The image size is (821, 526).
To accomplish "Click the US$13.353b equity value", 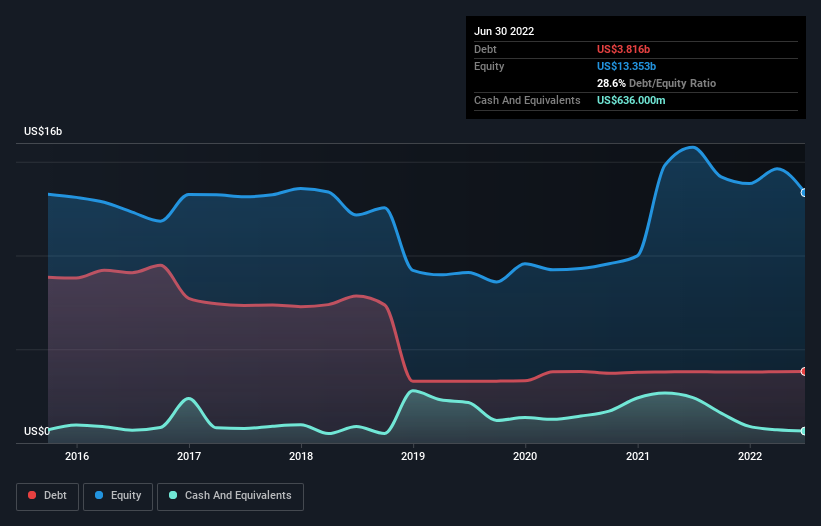I will (x=626, y=66).
